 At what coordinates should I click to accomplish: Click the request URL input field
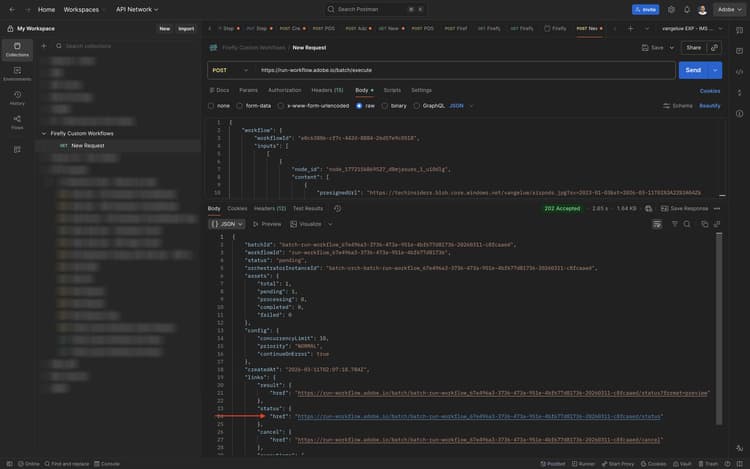464,70
